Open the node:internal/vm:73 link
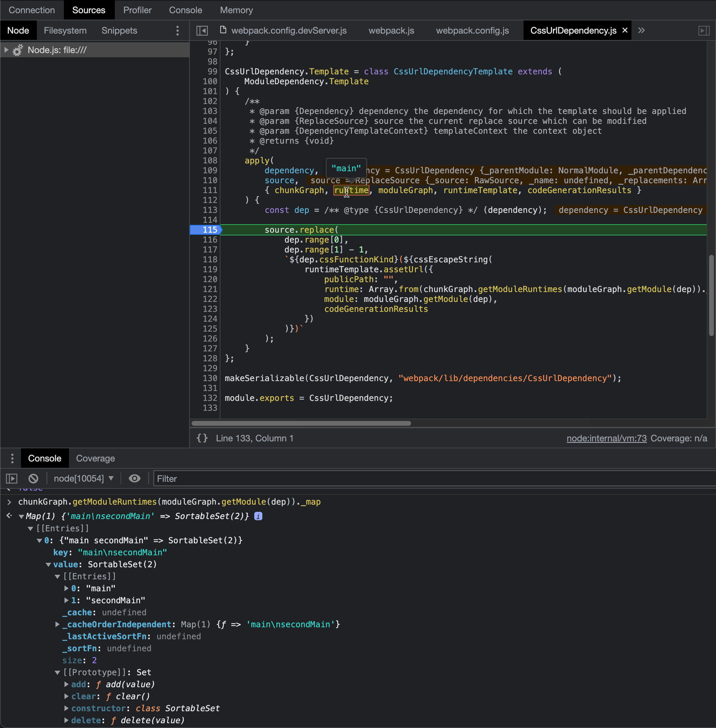This screenshot has width=716, height=728. 606,438
